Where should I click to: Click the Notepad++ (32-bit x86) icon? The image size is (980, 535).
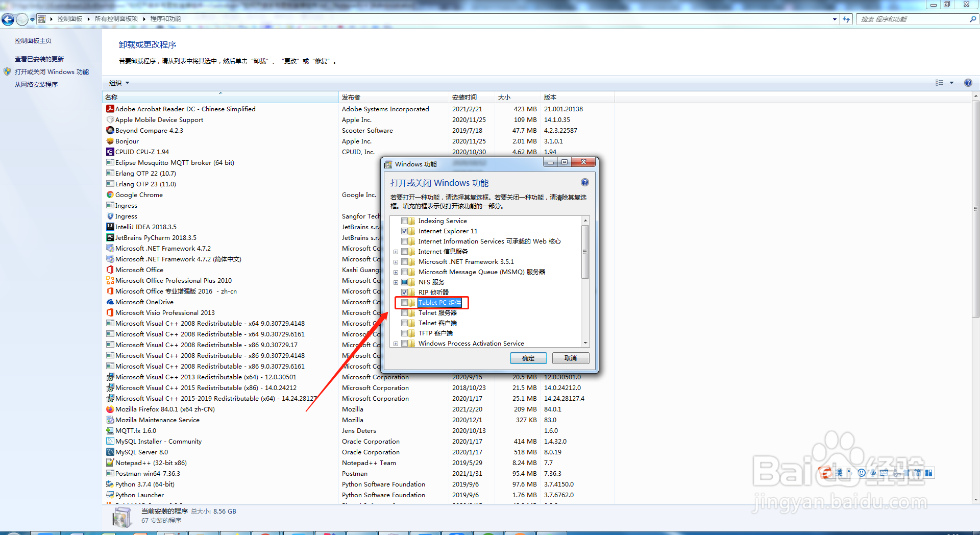click(x=110, y=463)
